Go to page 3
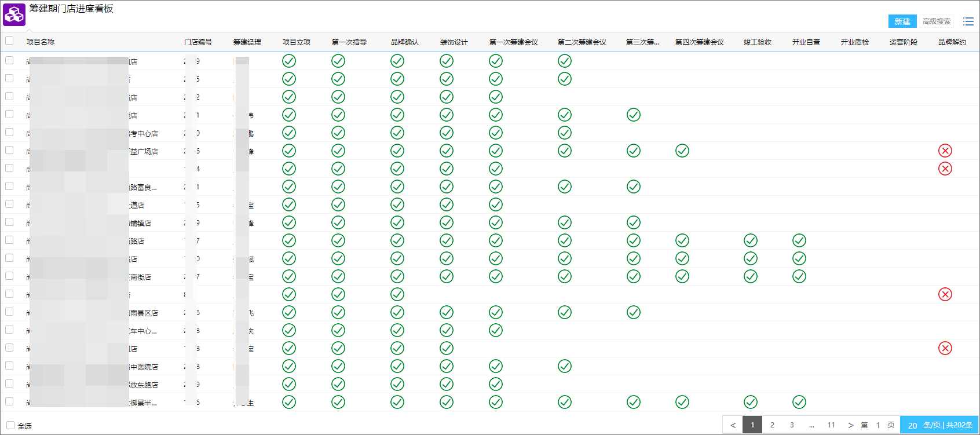This screenshot has height=435, width=980. coord(792,425)
